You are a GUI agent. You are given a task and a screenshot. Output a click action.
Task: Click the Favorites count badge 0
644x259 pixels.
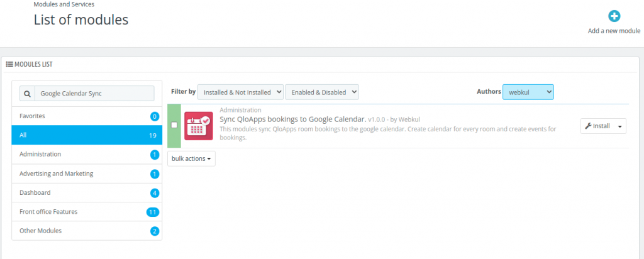point(155,116)
